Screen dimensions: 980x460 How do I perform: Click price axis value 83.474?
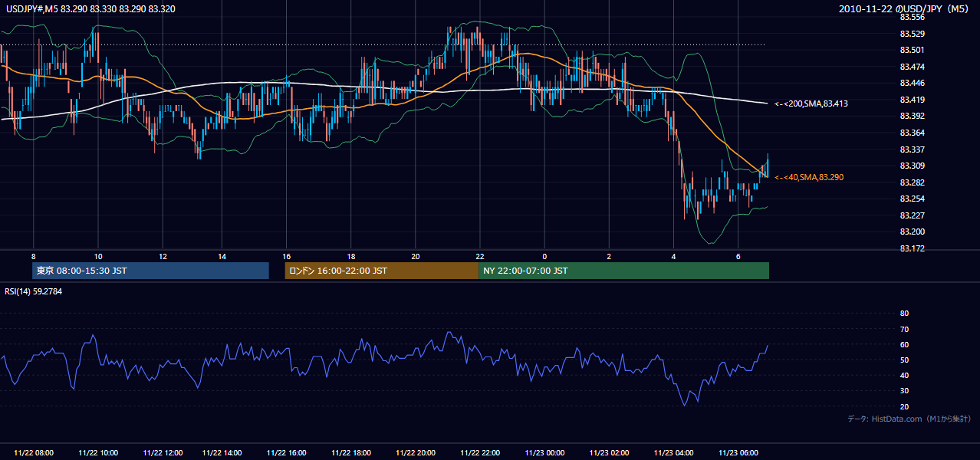[x=912, y=67]
